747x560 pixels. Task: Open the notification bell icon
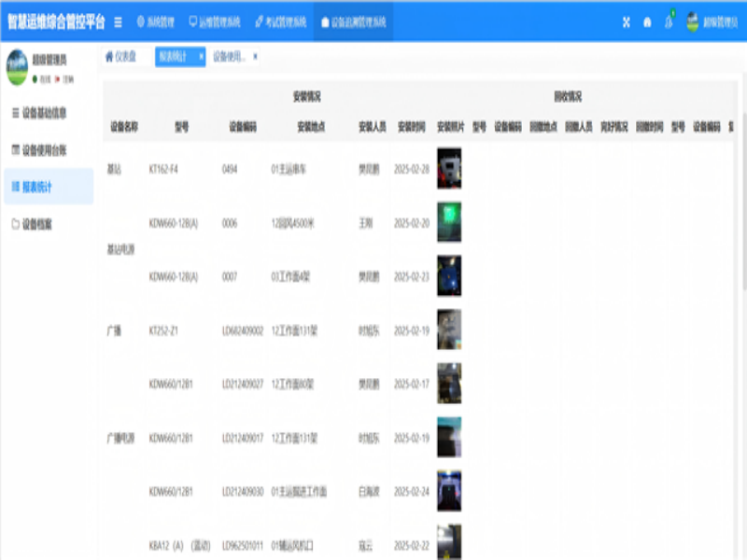[x=669, y=22]
